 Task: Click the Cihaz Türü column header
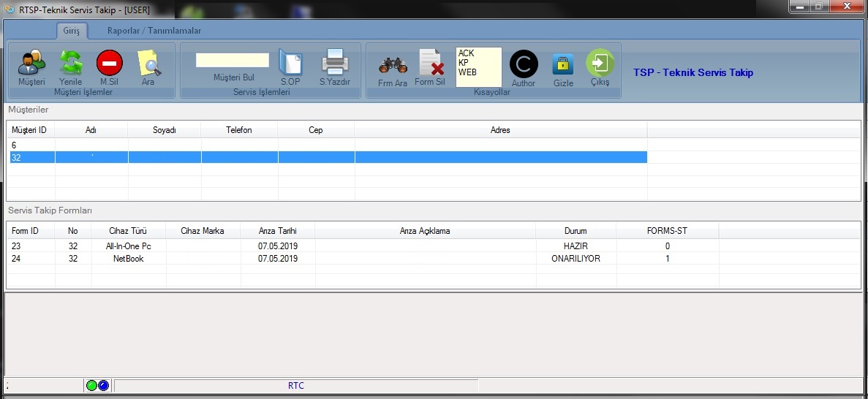(129, 231)
